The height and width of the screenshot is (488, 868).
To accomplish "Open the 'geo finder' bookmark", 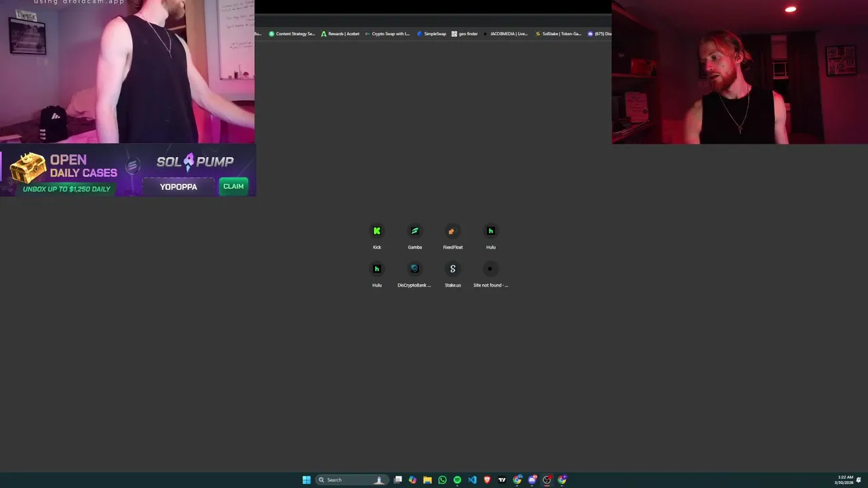I will tap(465, 34).
